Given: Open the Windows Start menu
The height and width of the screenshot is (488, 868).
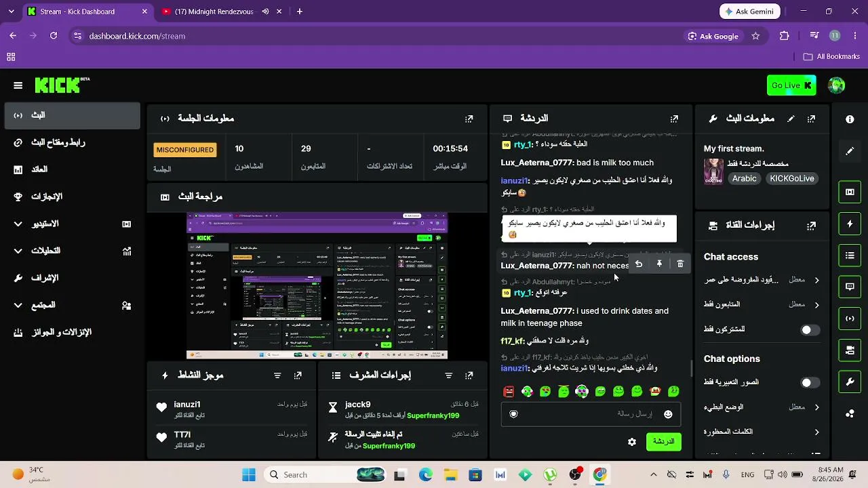Looking at the screenshot, I should pyautogui.click(x=249, y=474).
